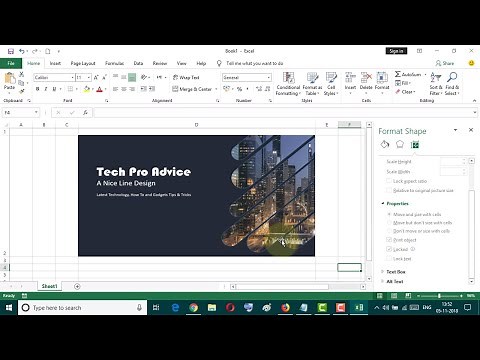Click the Sign in button

(396, 51)
